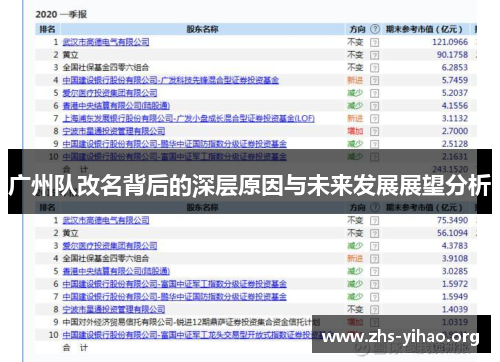The image size is (500, 362).
Task: Select the value 4.1556
Action: (455, 105)
